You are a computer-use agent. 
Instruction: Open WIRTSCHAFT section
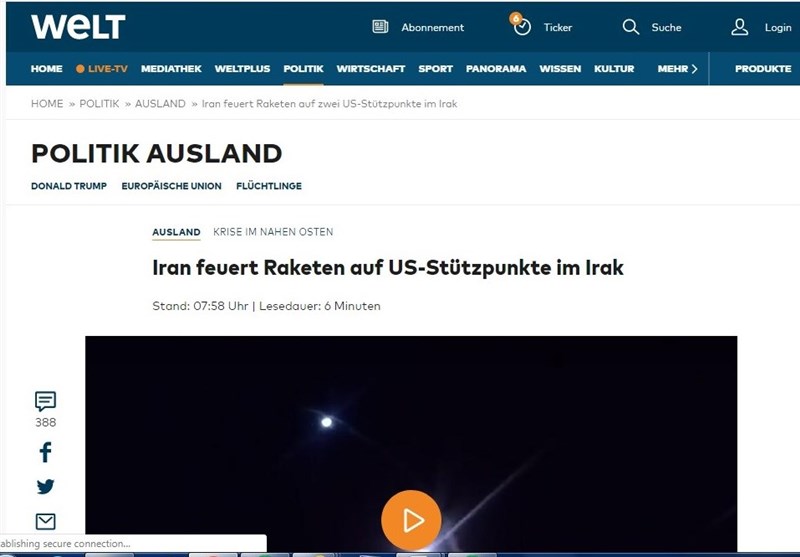371,69
